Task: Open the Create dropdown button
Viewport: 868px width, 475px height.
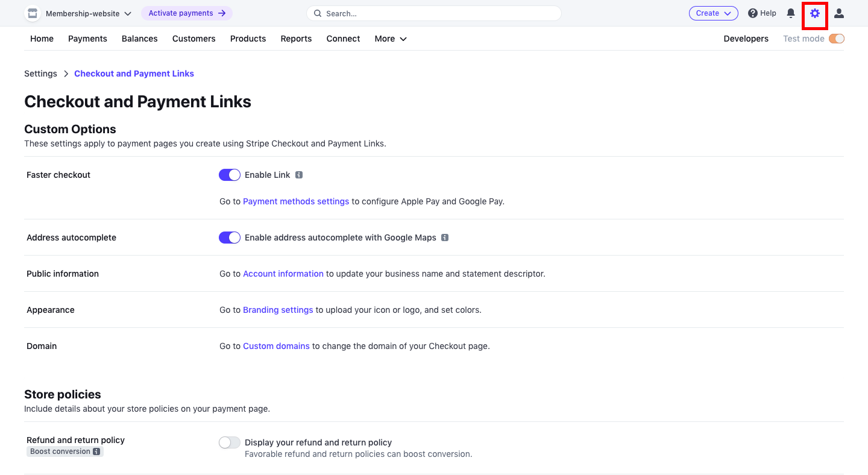Action: (x=714, y=13)
